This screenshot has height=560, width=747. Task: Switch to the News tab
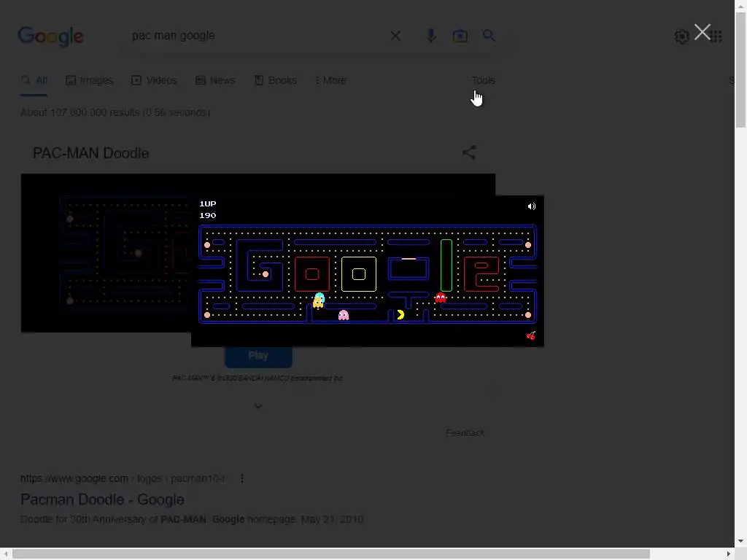(x=215, y=80)
